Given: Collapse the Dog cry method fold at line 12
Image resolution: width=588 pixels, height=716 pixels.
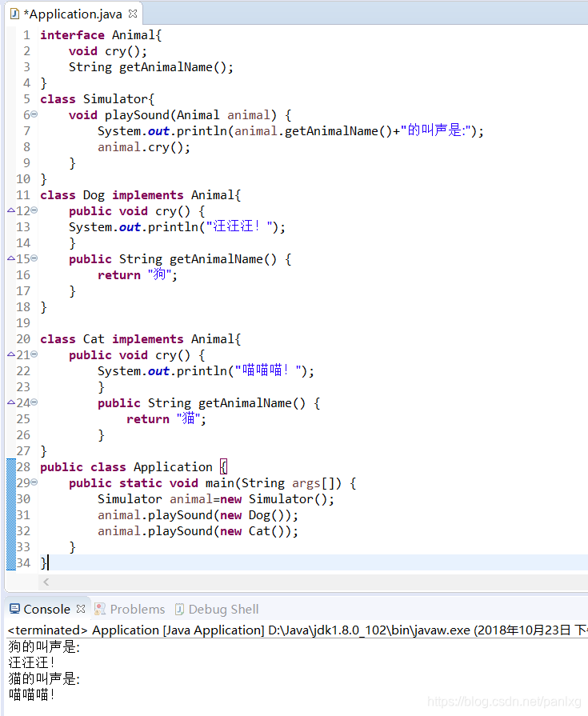Looking at the screenshot, I should click(34, 210).
